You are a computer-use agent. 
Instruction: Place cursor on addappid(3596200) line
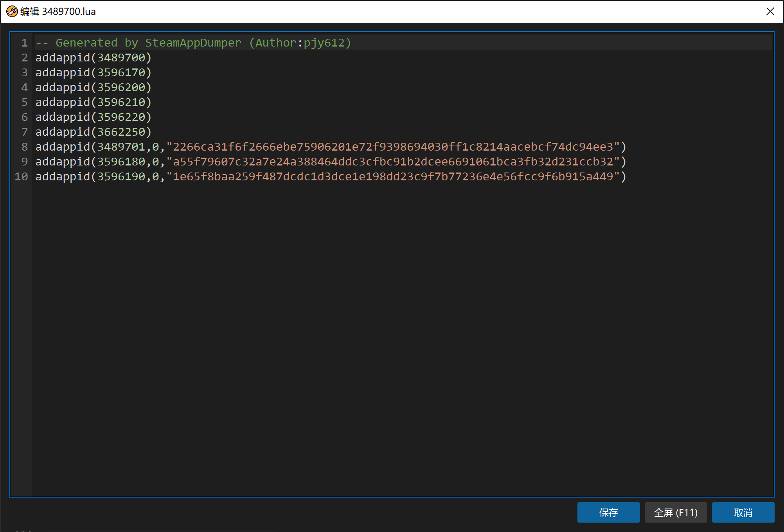tap(93, 87)
